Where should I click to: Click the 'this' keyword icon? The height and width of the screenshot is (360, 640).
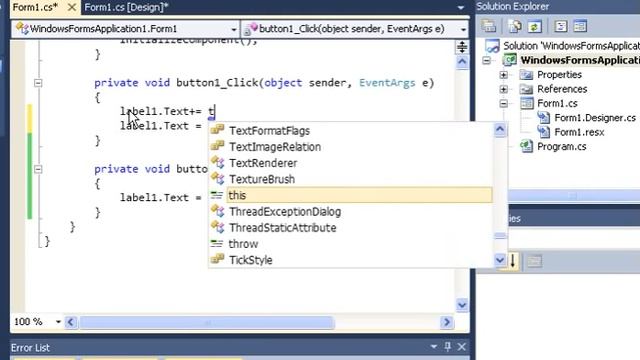pyautogui.click(x=217, y=195)
